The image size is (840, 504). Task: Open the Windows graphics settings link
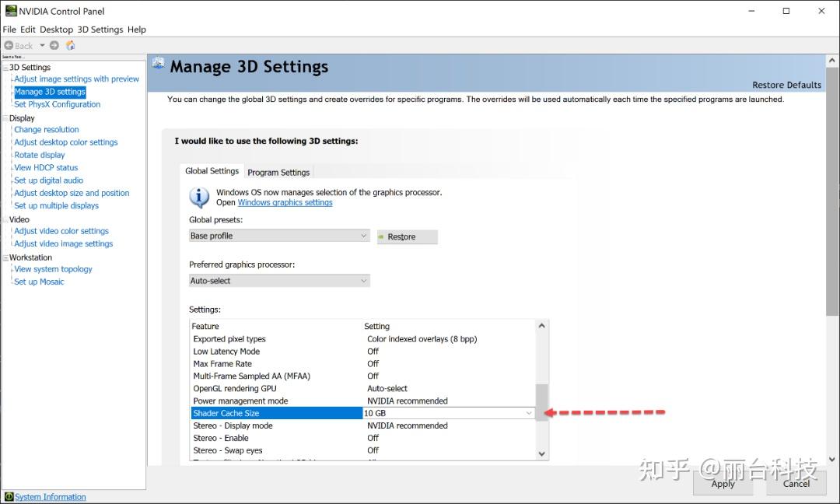[x=285, y=202]
